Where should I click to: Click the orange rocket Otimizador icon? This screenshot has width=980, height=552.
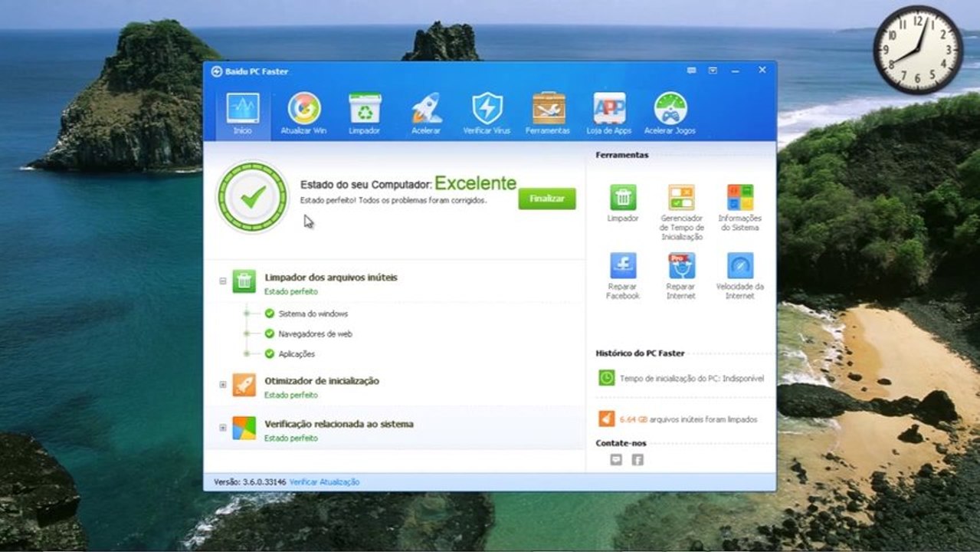point(244,385)
